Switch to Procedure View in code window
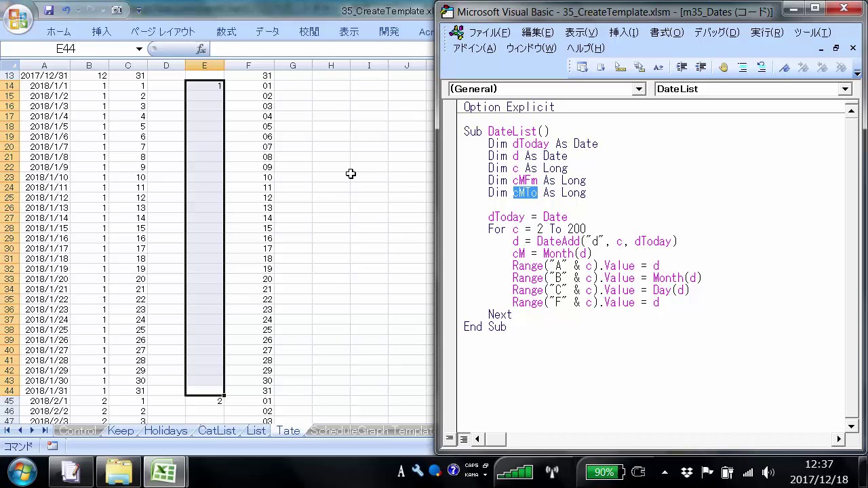The height and width of the screenshot is (488, 868). click(x=450, y=439)
